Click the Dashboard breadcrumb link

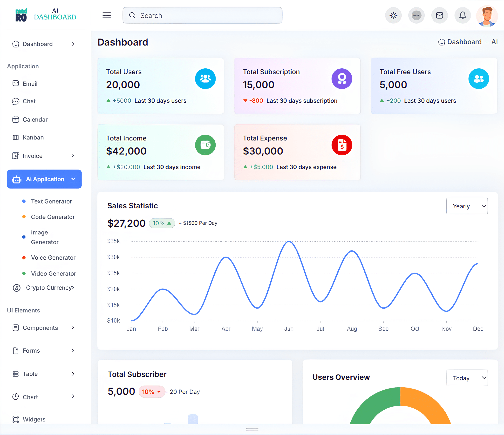pos(464,42)
